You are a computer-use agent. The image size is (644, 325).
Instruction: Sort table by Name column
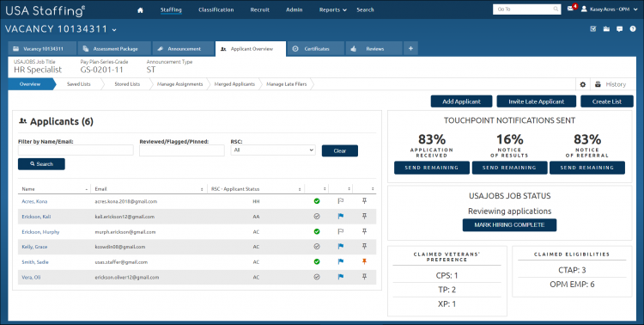[x=55, y=189]
